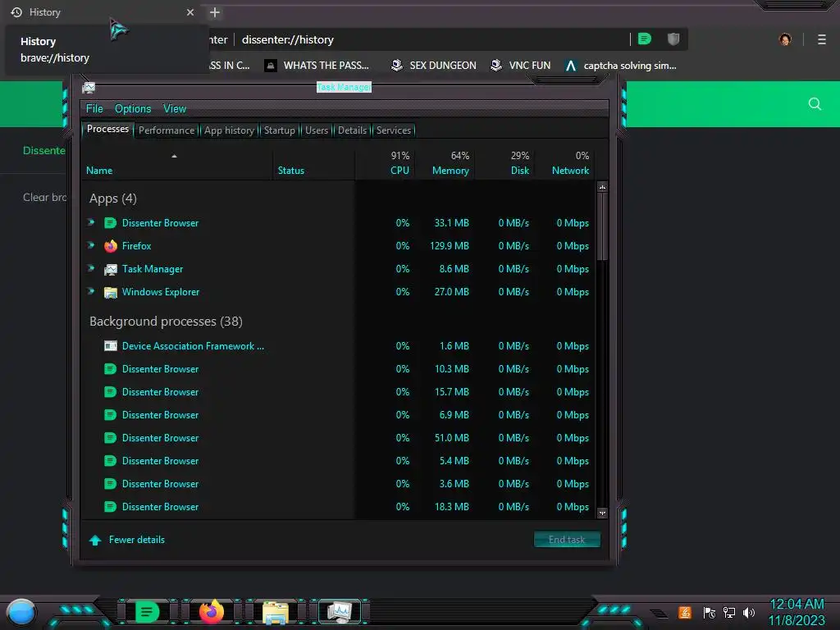
Task: Open a new browser tab
Action: [x=215, y=11]
